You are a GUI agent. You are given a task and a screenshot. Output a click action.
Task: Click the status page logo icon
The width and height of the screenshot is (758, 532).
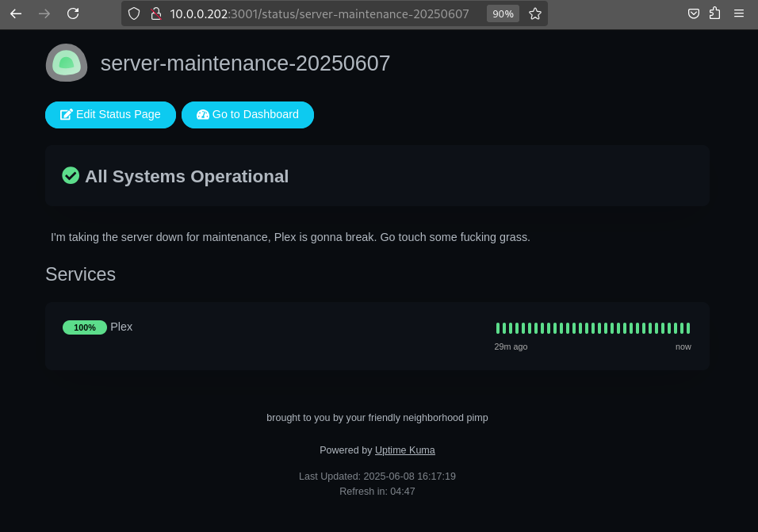click(67, 63)
